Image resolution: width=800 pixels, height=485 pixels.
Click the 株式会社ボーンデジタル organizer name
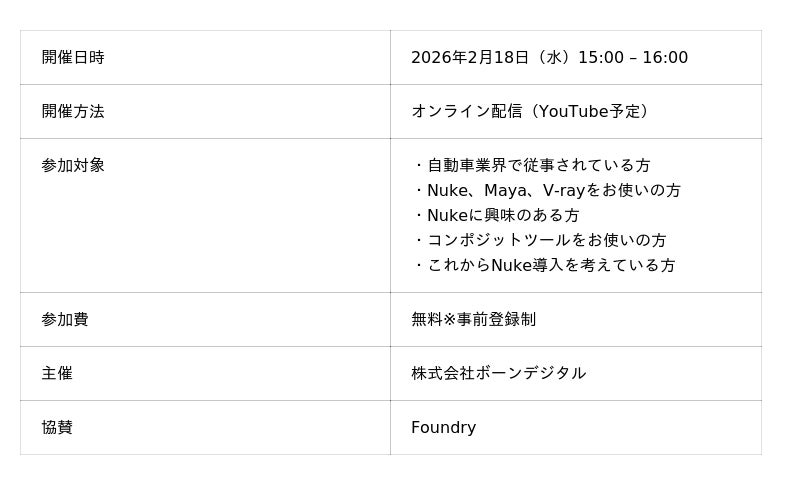(498, 374)
